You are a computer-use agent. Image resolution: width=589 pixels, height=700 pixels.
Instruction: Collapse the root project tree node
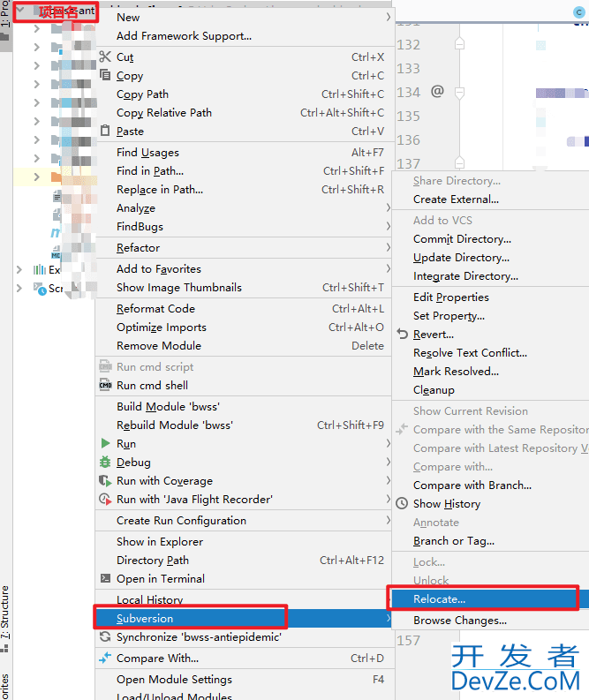click(x=20, y=10)
